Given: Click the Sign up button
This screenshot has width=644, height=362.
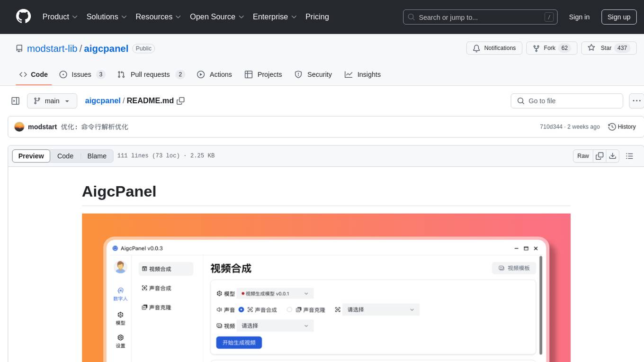Looking at the screenshot, I should [619, 17].
